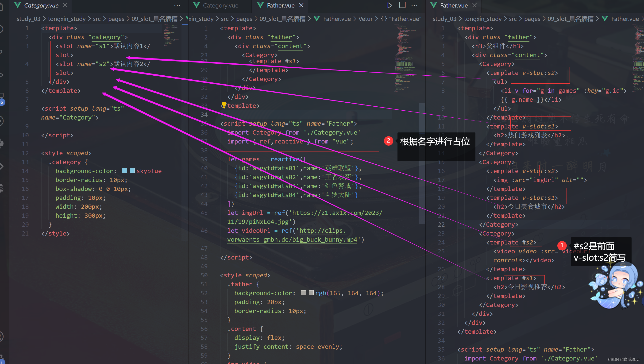This screenshot has width=644, height=364.
Task: Close the italic Category.vue tab in left group
Action: click(x=65, y=5)
